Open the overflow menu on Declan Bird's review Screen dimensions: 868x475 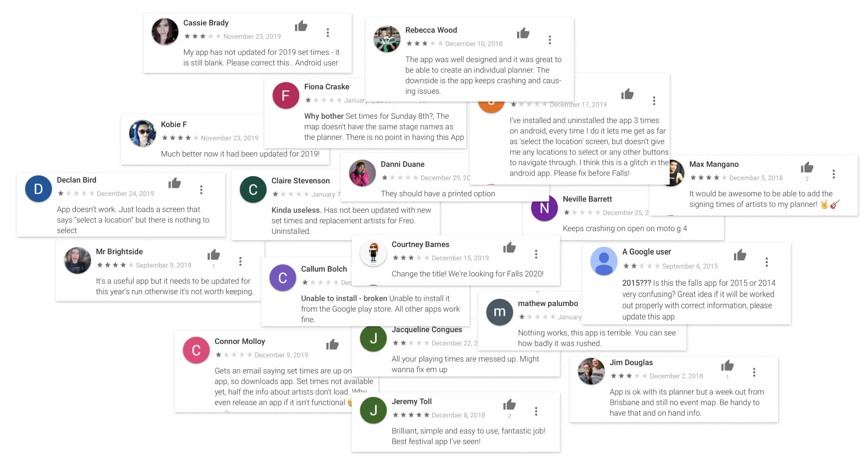coord(201,190)
